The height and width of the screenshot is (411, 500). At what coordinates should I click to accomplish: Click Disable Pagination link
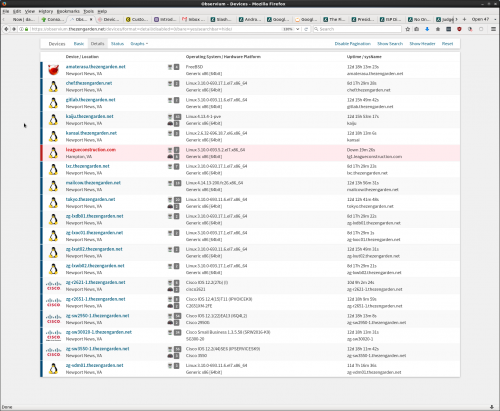(x=353, y=44)
